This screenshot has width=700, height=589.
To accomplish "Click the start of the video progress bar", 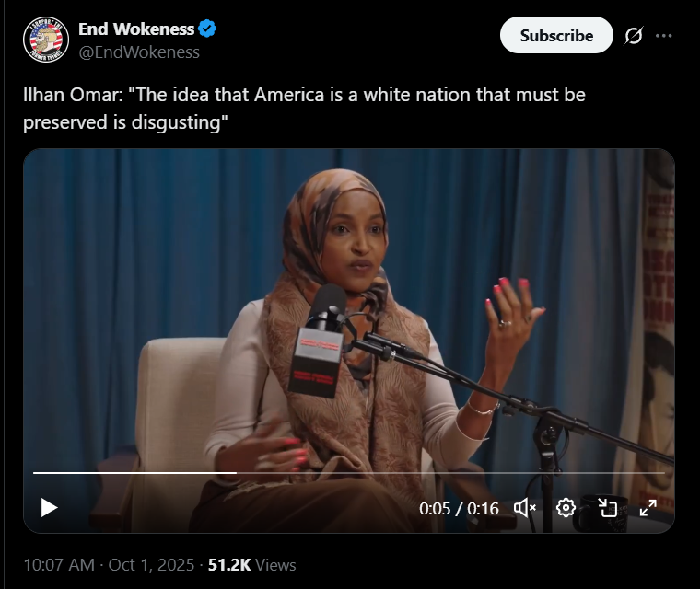I will [x=35, y=472].
